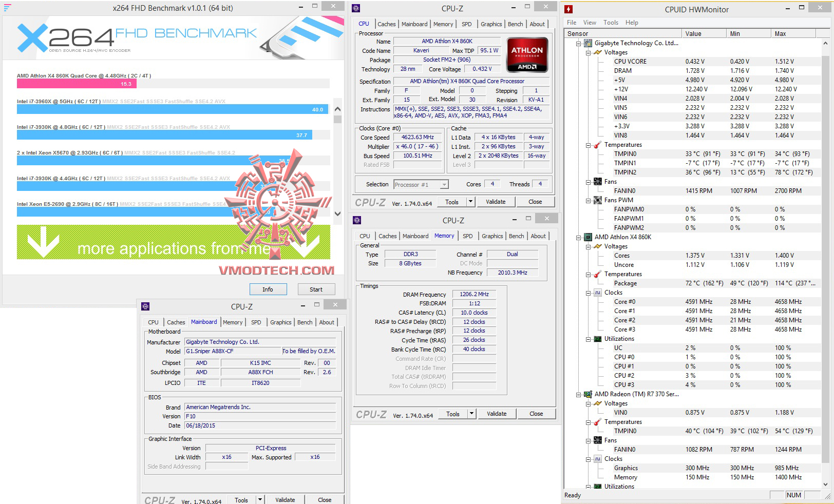Switch to the CPU tab in the CPU-Z Mainboard window

point(153,322)
